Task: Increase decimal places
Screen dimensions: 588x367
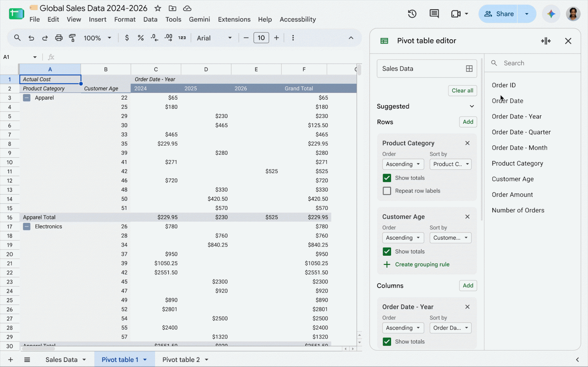Action: pyautogui.click(x=168, y=38)
